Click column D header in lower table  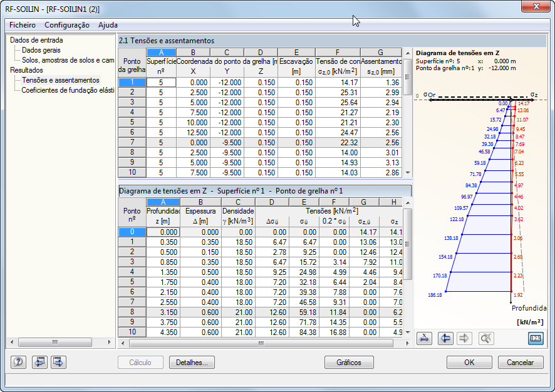(272, 202)
